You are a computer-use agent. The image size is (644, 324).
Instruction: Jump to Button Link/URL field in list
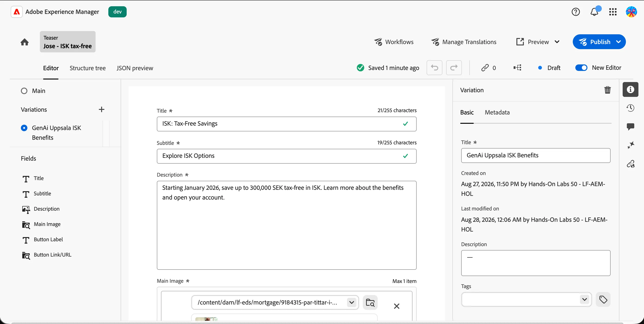[52, 254]
